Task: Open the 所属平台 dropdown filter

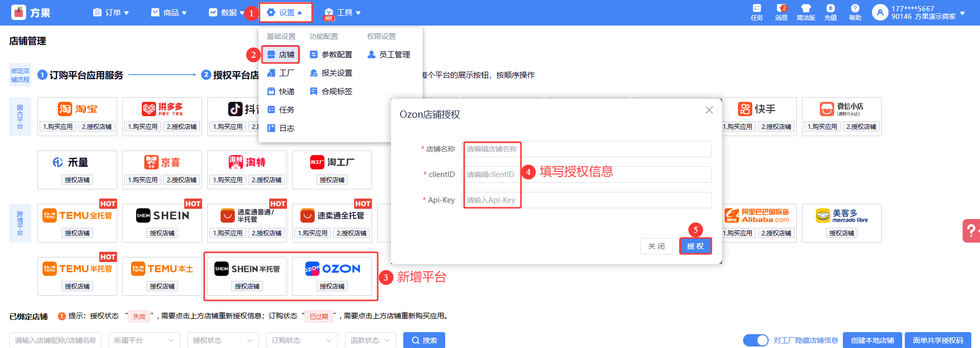Action: click(144, 340)
